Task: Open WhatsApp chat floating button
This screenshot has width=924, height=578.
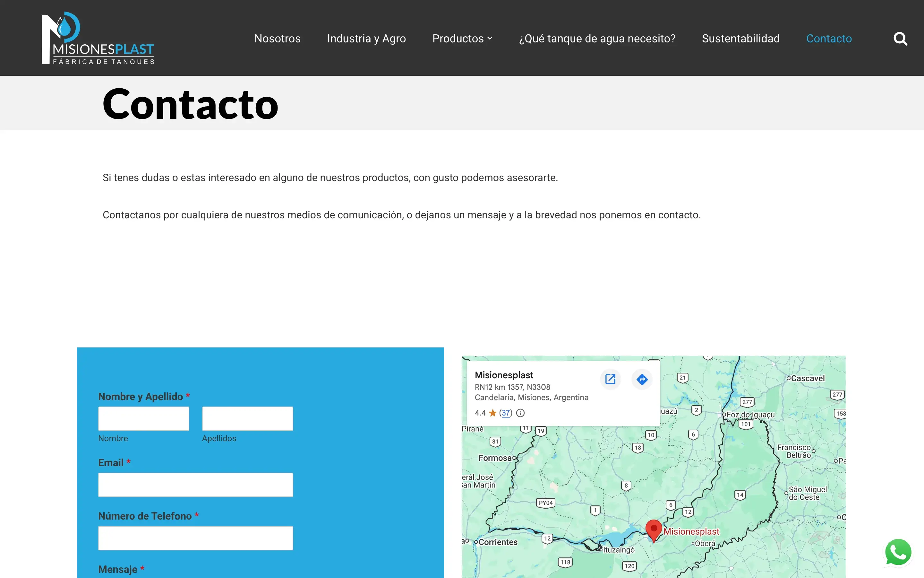Action: coord(898,552)
